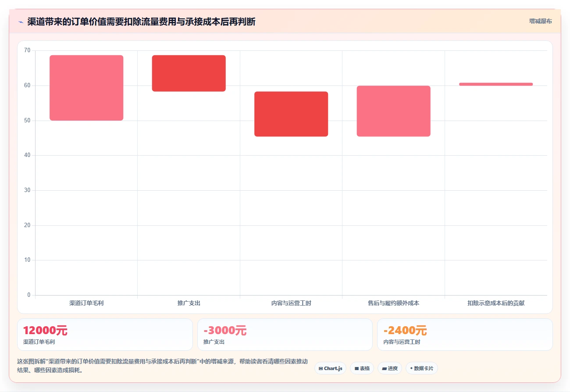Viewport: 570px width, 392px height.
Task: Click the x-axis label 内容与运营工时
Action: coord(291,303)
